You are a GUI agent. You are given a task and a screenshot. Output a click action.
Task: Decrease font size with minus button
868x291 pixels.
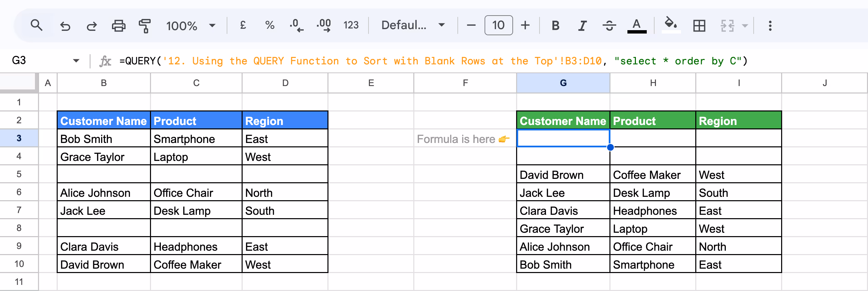point(471,25)
